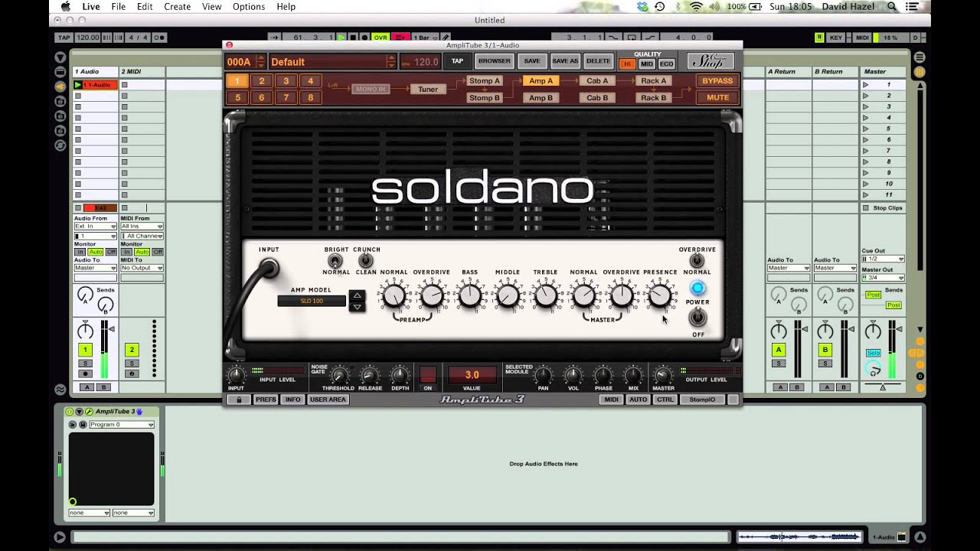Toggle track 1 activator button
Viewport: 980px width, 551px height.
(85, 350)
